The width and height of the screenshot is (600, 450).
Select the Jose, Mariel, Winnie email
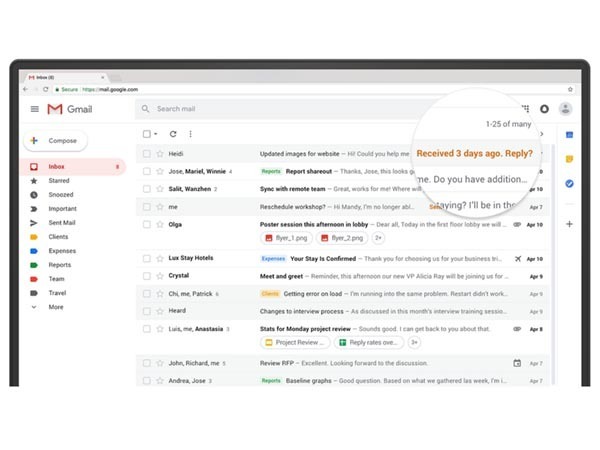pyautogui.click(x=147, y=171)
